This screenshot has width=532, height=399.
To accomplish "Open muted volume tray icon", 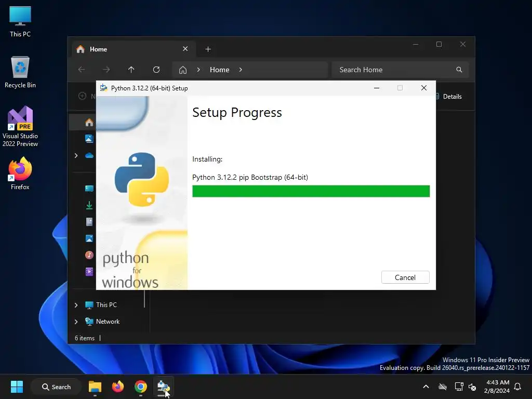I will click(x=472, y=387).
